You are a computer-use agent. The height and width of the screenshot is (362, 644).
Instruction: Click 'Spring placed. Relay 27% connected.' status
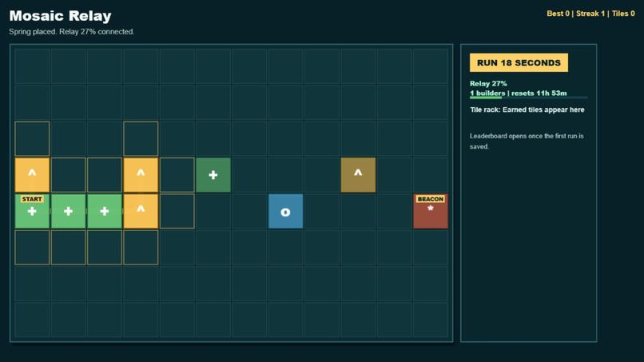[71, 32]
